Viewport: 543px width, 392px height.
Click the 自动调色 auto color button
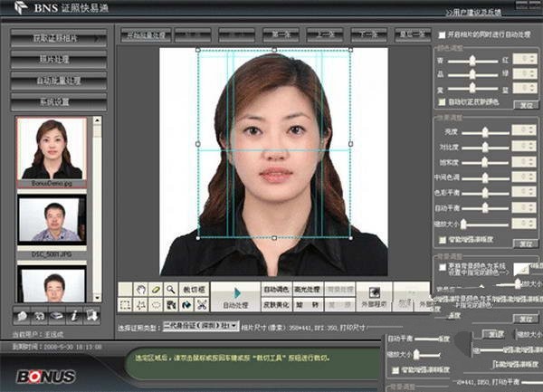pos(276,289)
